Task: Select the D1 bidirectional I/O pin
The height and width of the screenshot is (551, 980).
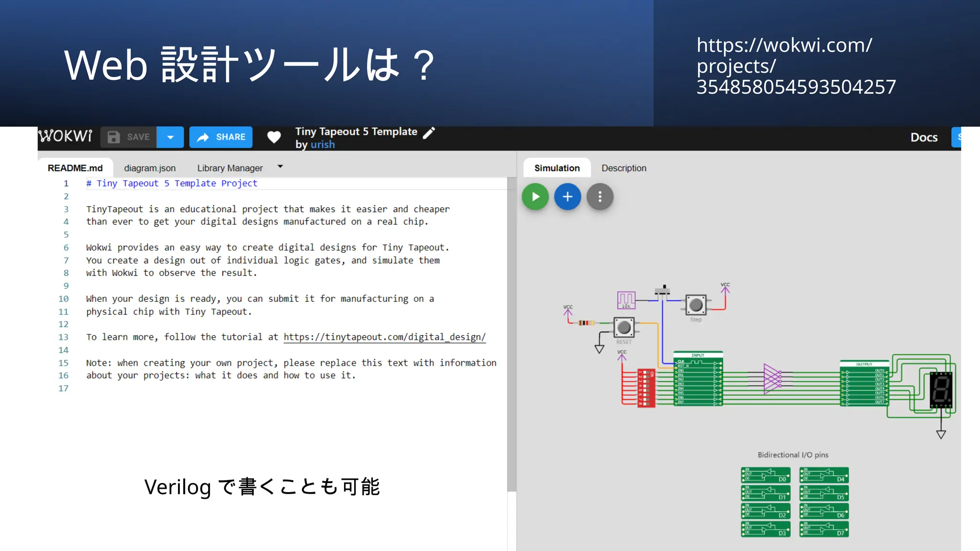Action: pos(766,494)
